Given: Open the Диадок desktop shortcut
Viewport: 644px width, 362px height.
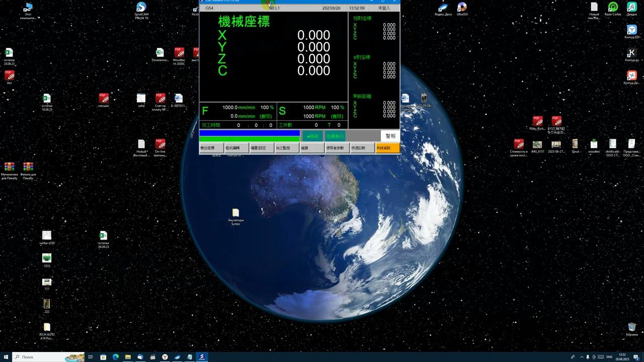Looking at the screenshot, I should [632, 9].
